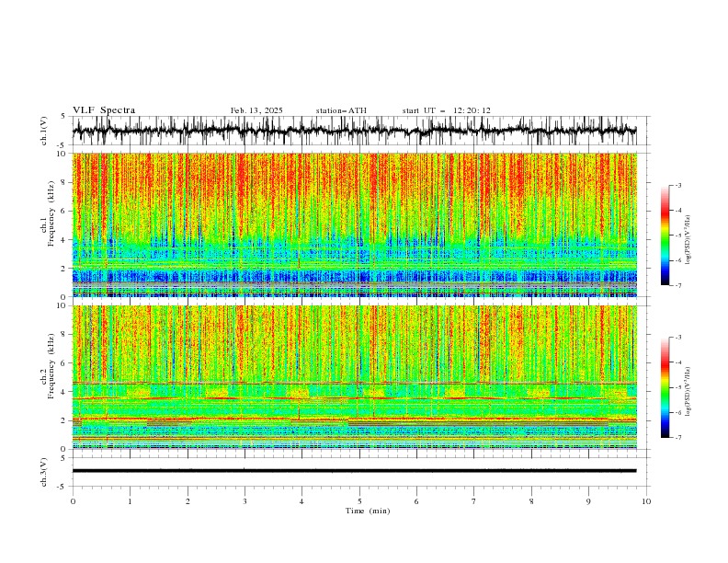The height and width of the screenshot is (563, 728).
Task: Click the "4" kHz tick on ch.1 frequency axis
Action: [64, 240]
